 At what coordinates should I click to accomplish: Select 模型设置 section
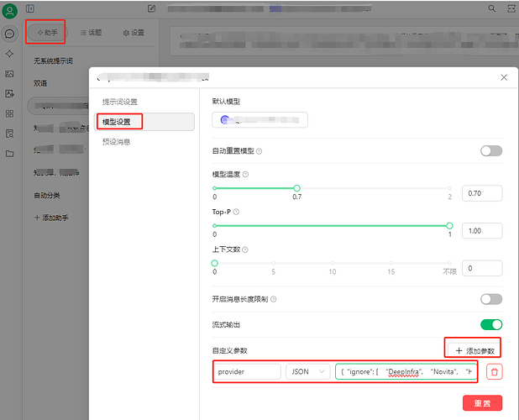(144, 122)
